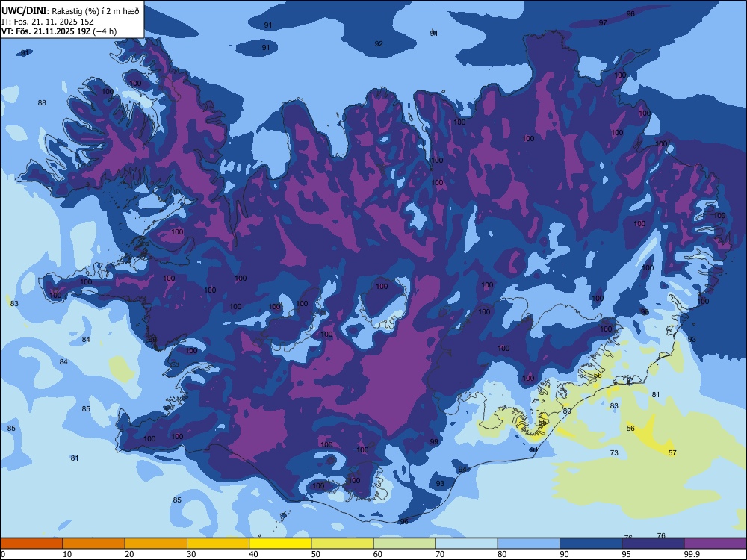Select the pale yellow 50–60 legend swatch
This screenshot has height=560, width=747.
pyautogui.click(x=343, y=544)
